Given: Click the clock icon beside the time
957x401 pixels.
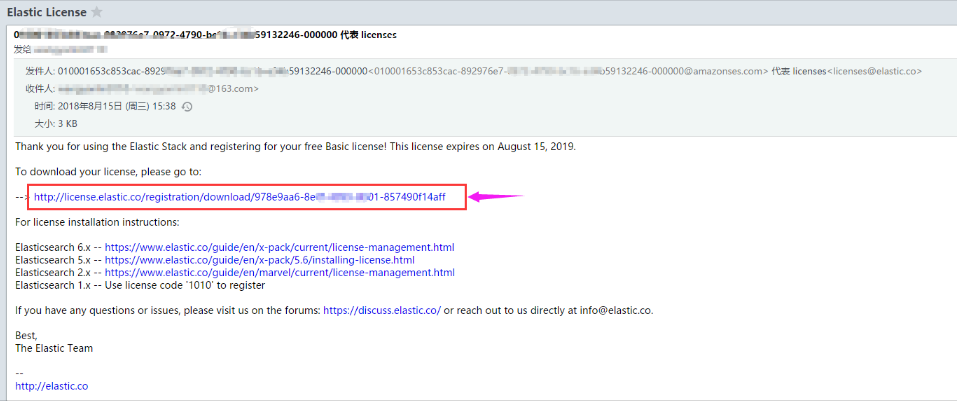Looking at the screenshot, I should click(x=187, y=107).
